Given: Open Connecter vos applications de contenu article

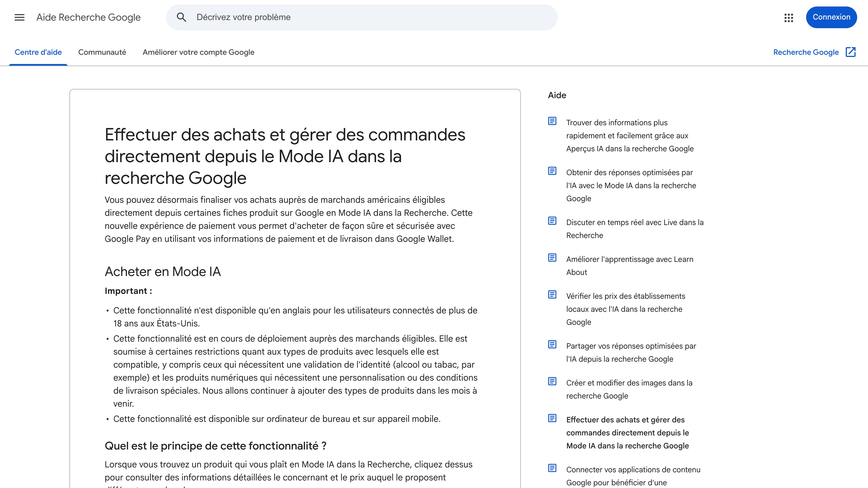Looking at the screenshot, I should pos(633,476).
